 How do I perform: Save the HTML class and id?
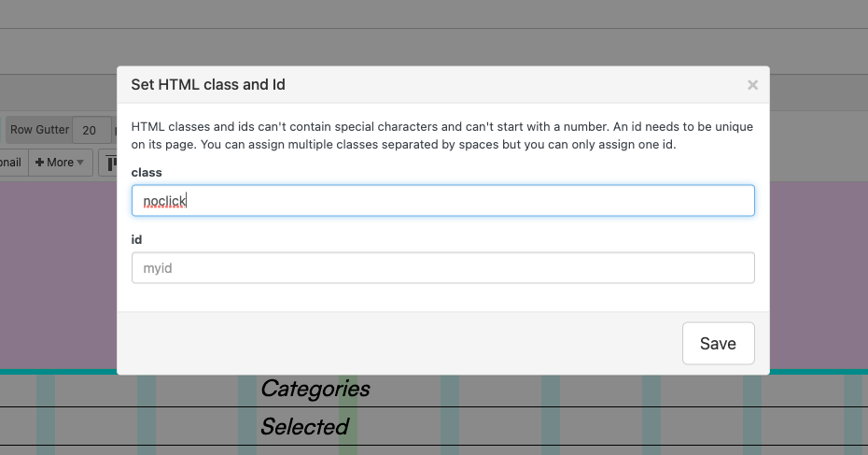coord(718,343)
